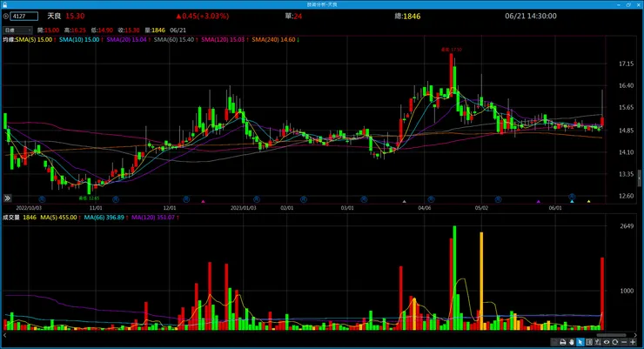Click the 17.50 highest price label
644x349 pixels.
pyautogui.click(x=452, y=50)
